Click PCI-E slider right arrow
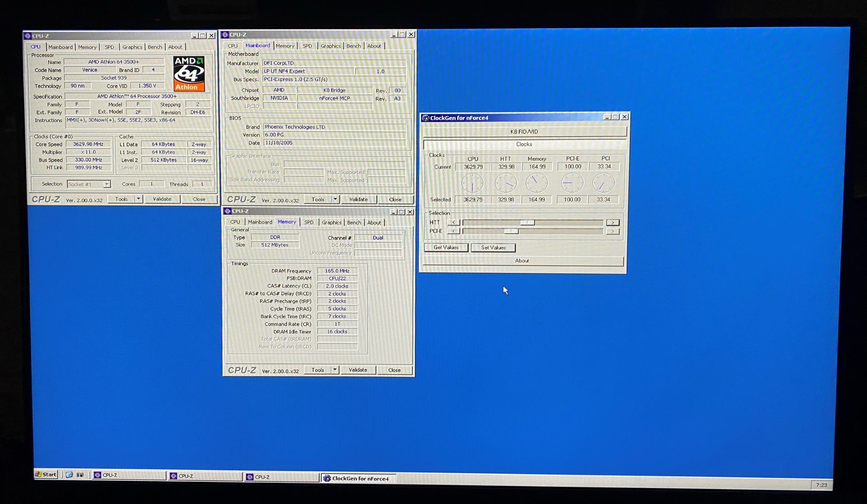The width and height of the screenshot is (867, 504). (x=613, y=231)
